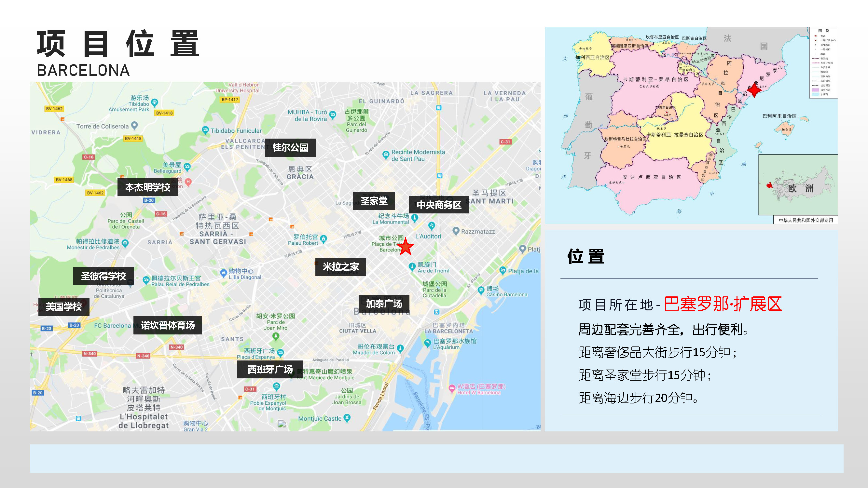
Task: Click the Bellesguard map pin
Action: pos(187,167)
